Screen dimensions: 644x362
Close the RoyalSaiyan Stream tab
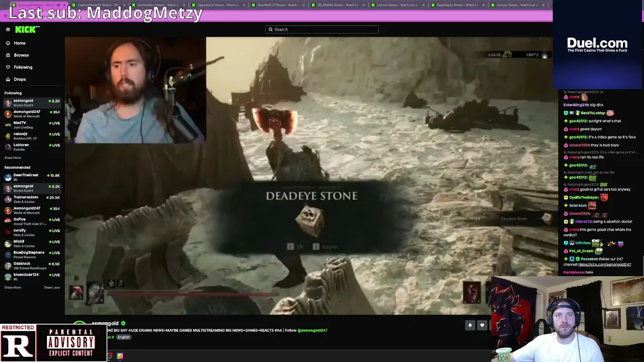tap(484, 5)
